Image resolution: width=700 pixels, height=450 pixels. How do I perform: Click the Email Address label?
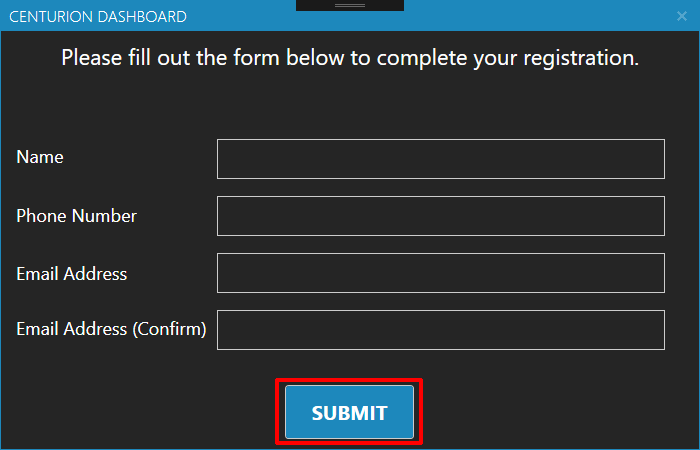pyautogui.click(x=71, y=274)
